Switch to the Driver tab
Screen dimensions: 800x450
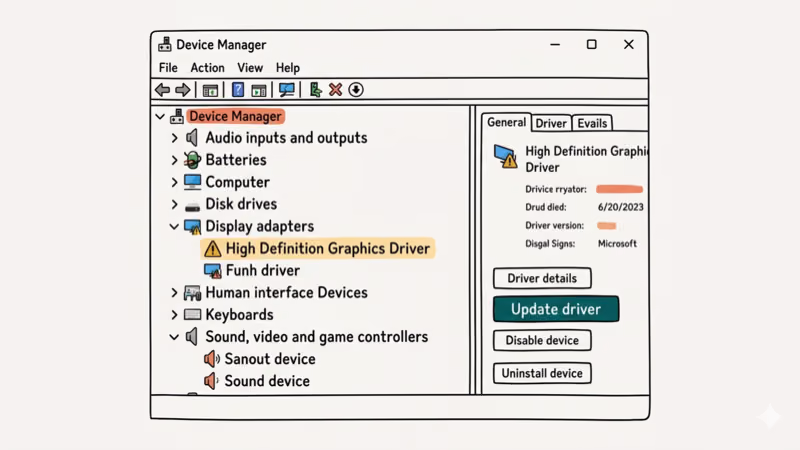(x=551, y=123)
